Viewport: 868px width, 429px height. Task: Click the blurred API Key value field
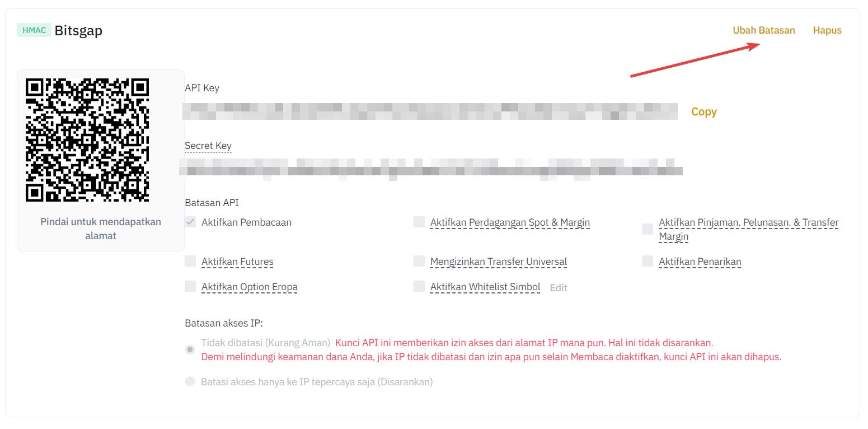431,111
